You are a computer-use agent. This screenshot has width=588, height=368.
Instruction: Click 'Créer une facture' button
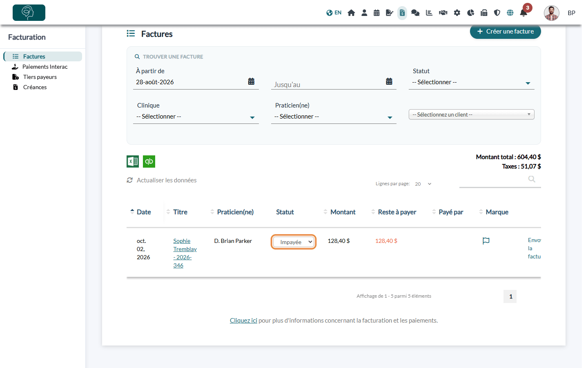[506, 31]
